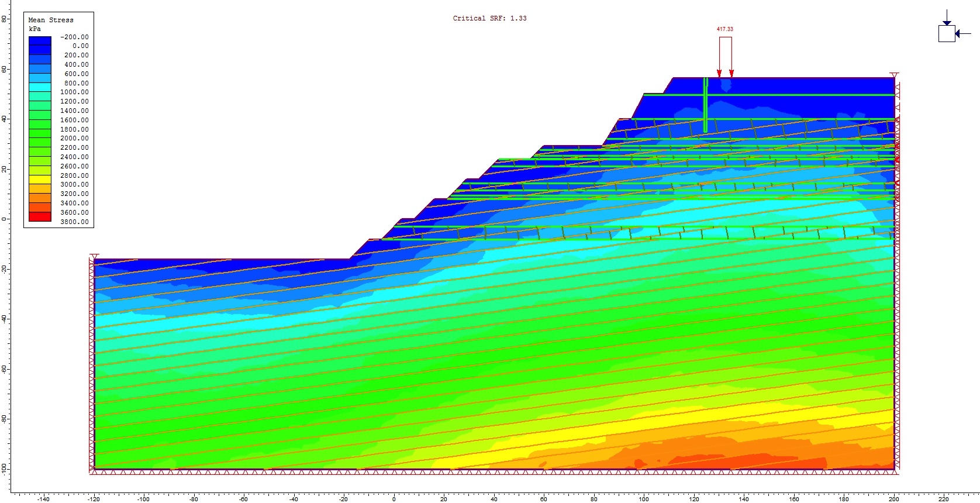This screenshot has height=503, width=980.
Task: Click the pinned restraint at the crest's right corner
Action: [x=894, y=75]
